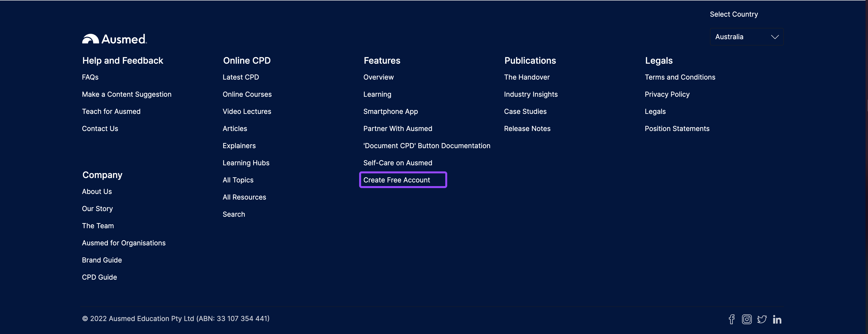Open Features Overview link
This screenshot has width=868, height=334.
[378, 77]
